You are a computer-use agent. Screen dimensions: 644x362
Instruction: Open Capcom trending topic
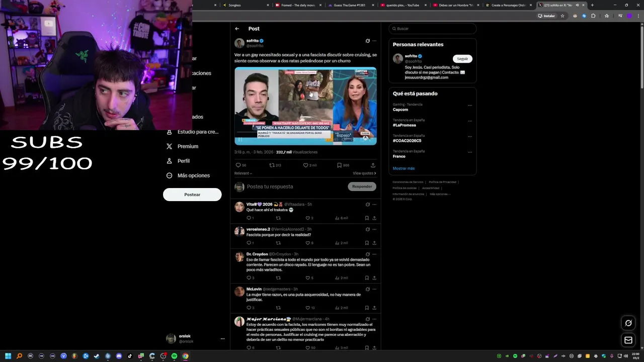pyautogui.click(x=400, y=110)
